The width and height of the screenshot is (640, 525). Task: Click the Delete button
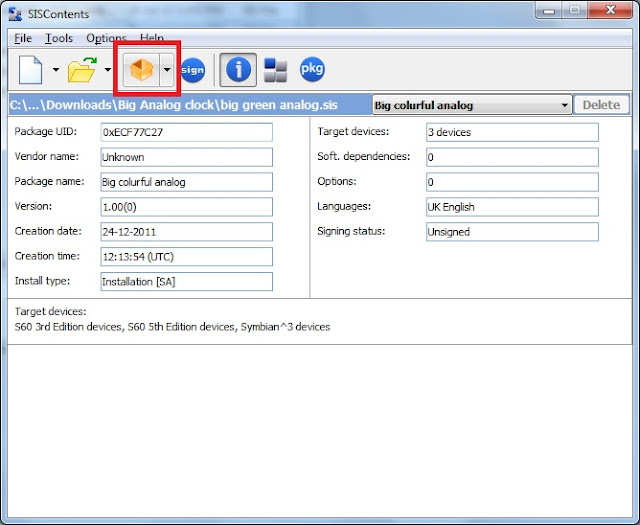click(x=601, y=105)
